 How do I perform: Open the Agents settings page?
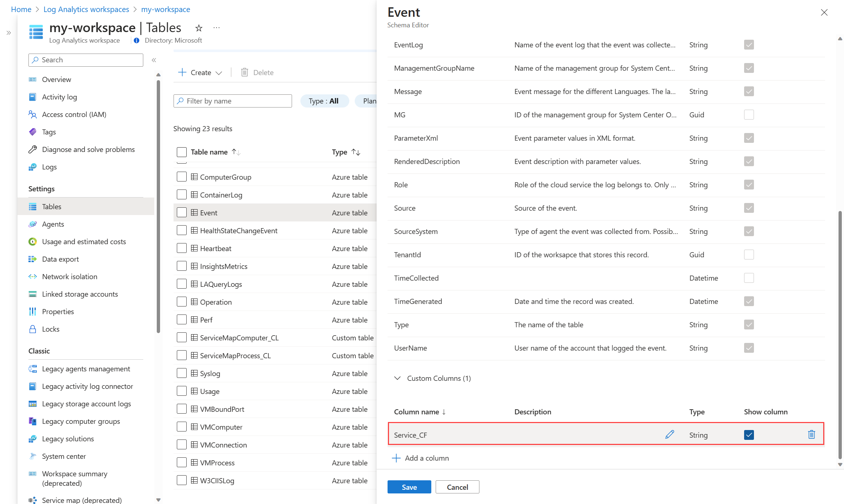pyautogui.click(x=53, y=224)
